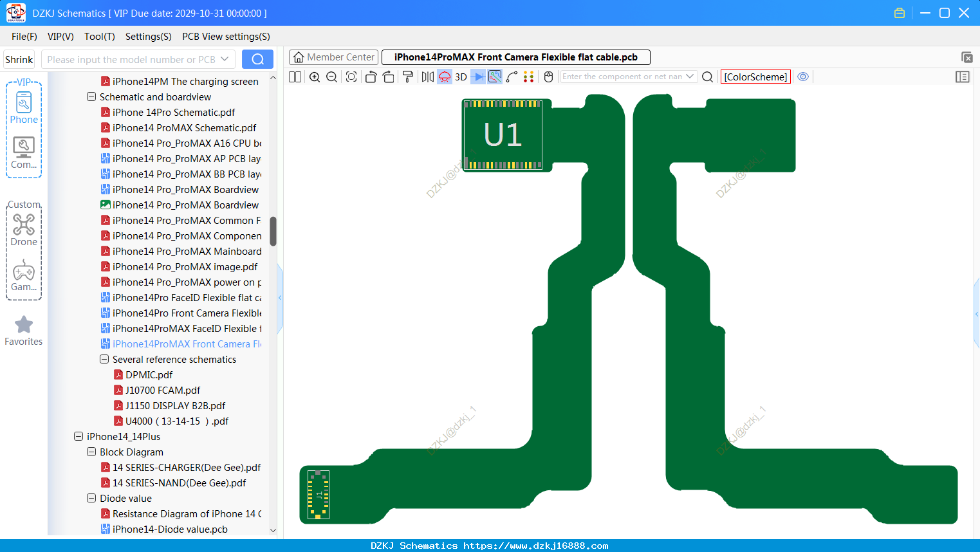Open the File(F) menu

point(24,37)
